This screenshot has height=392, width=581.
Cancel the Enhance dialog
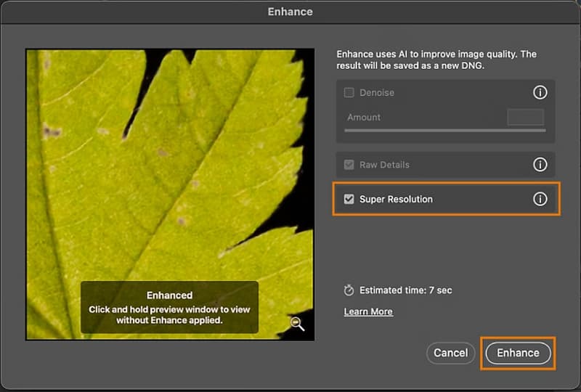click(450, 353)
